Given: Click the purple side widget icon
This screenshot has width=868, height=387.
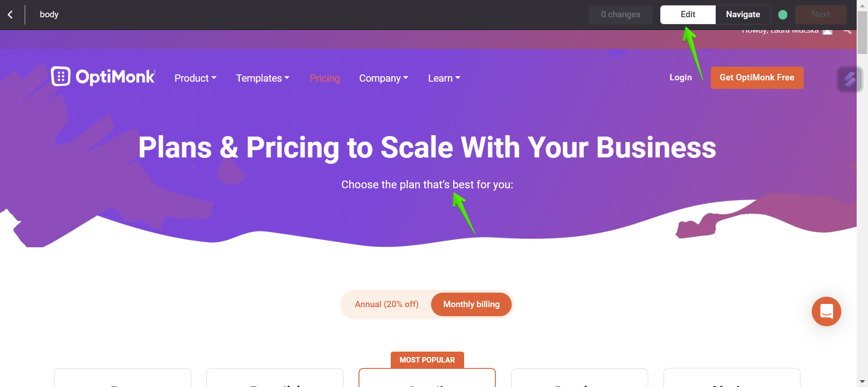Looking at the screenshot, I should click(850, 79).
